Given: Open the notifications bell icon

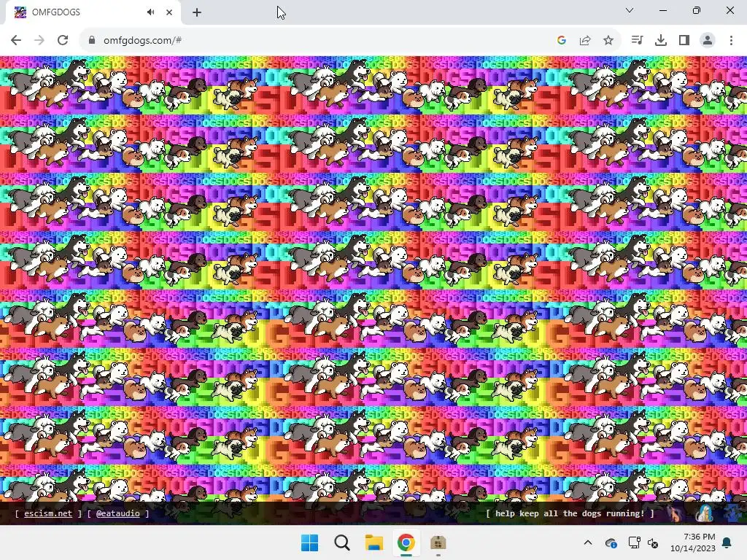Looking at the screenshot, I should (727, 542).
